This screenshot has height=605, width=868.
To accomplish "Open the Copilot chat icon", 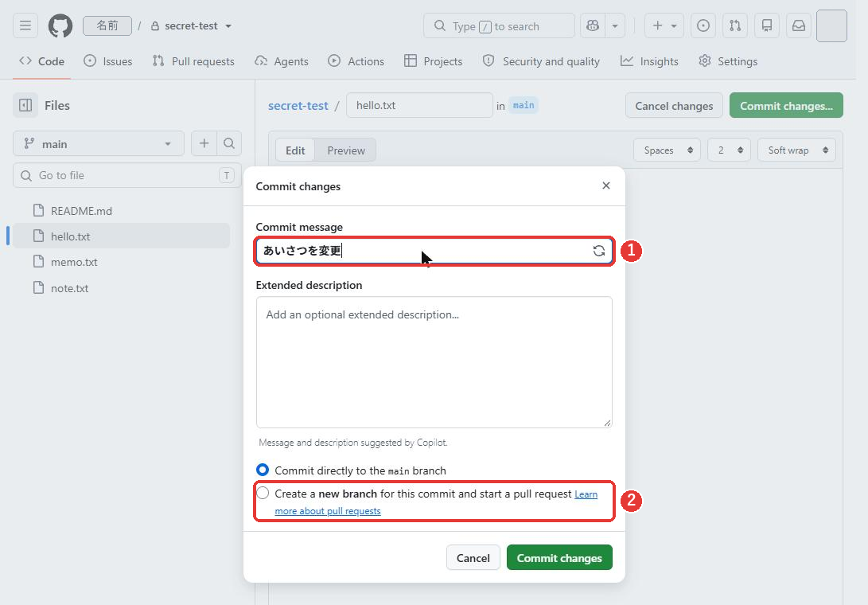I will click(x=592, y=25).
